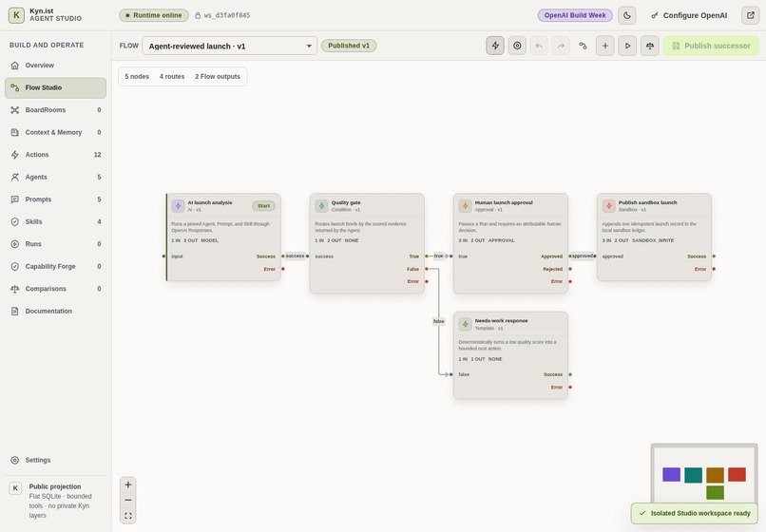This screenshot has width=766, height=532.
Task: Click the target circle toolbar button
Action: tap(517, 46)
